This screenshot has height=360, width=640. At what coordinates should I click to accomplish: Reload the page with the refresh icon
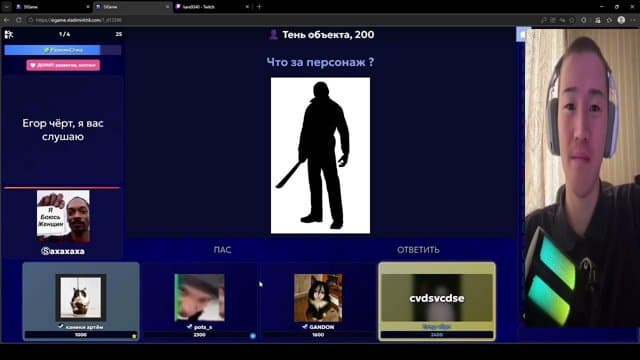pos(18,20)
